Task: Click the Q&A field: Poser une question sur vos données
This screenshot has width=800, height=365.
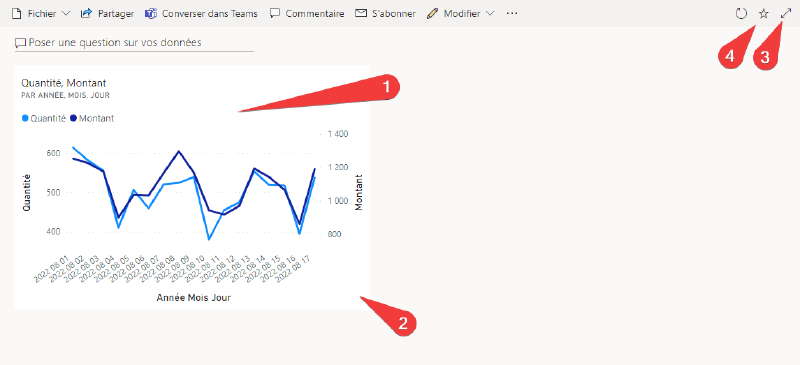Action: tap(134, 42)
